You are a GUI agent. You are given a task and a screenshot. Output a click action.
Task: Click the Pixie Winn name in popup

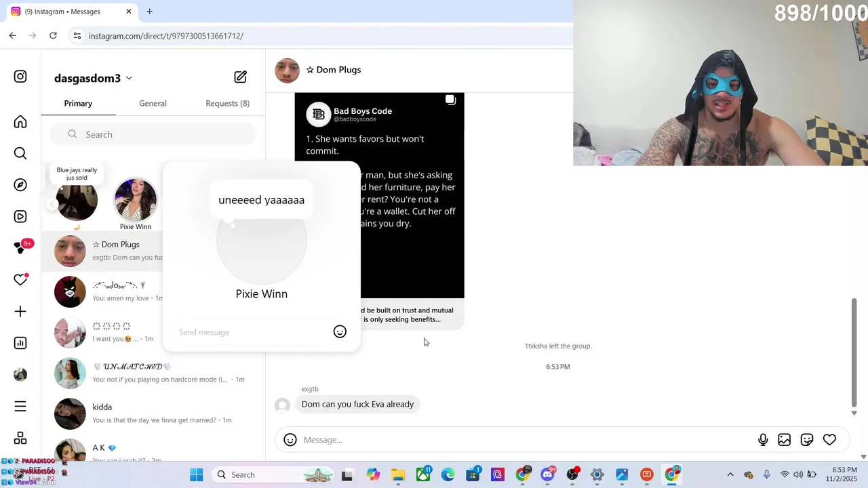262,293
